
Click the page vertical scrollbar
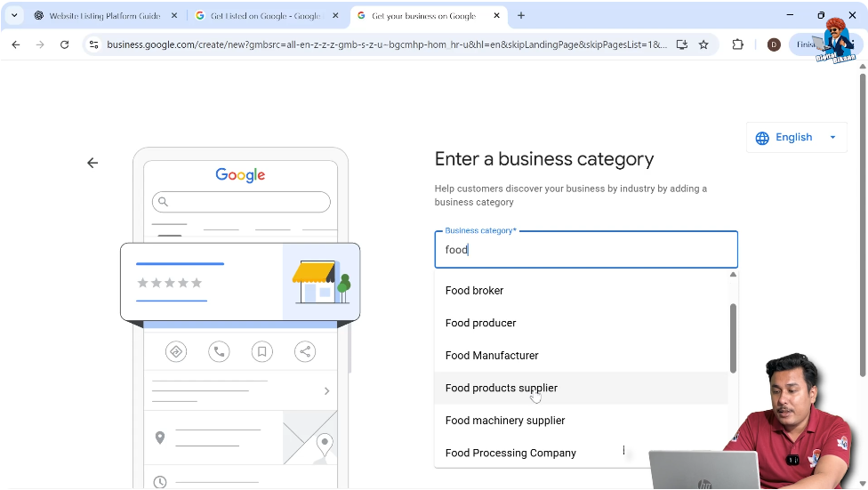pos(863,224)
